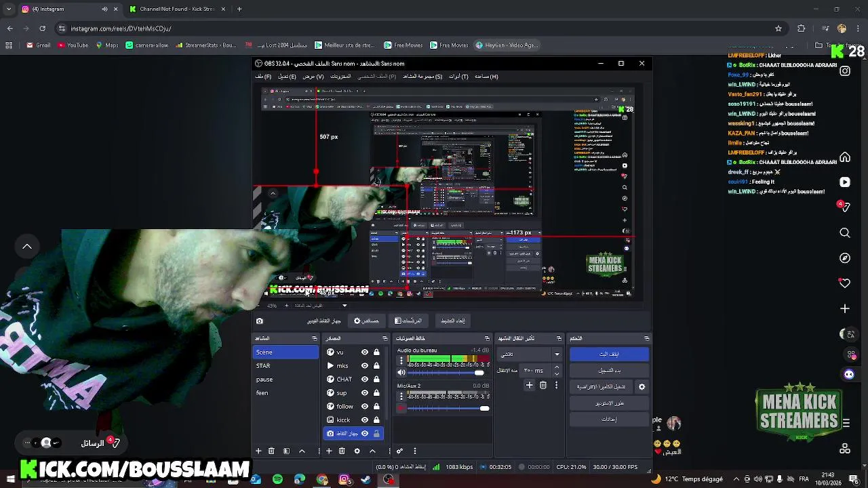The width and height of the screenshot is (868, 488).
Task: Open virtual camera settings gear
Action: [x=642, y=387]
